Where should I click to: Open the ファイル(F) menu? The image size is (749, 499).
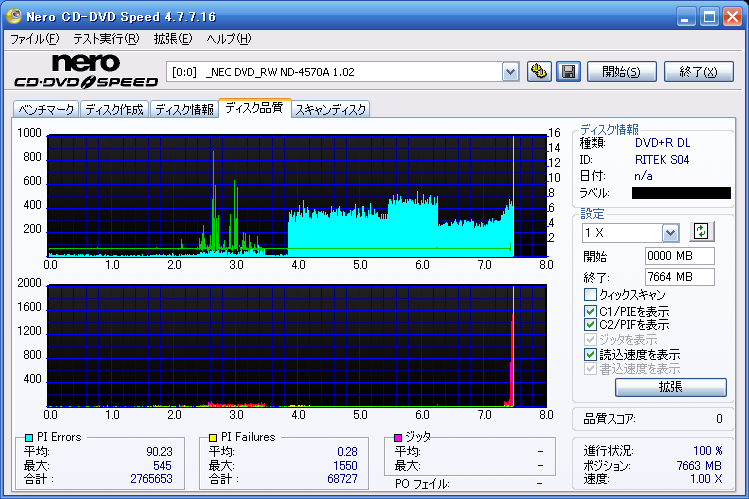(35, 39)
